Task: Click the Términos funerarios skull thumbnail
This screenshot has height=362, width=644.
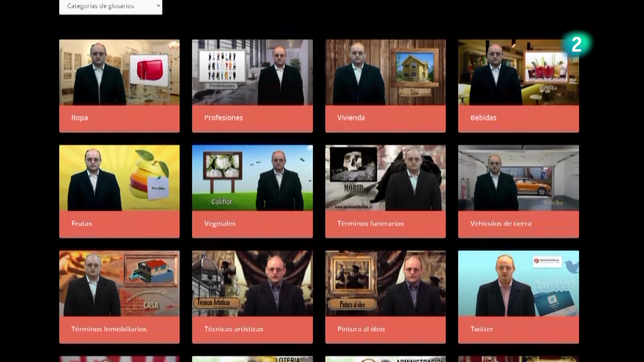Action: [385, 178]
